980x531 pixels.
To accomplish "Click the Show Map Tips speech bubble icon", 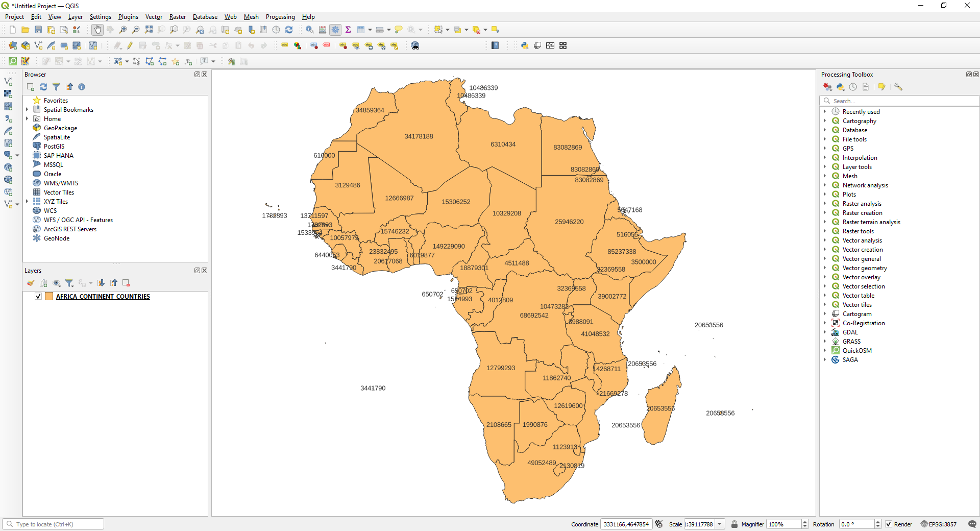I will [x=399, y=30].
